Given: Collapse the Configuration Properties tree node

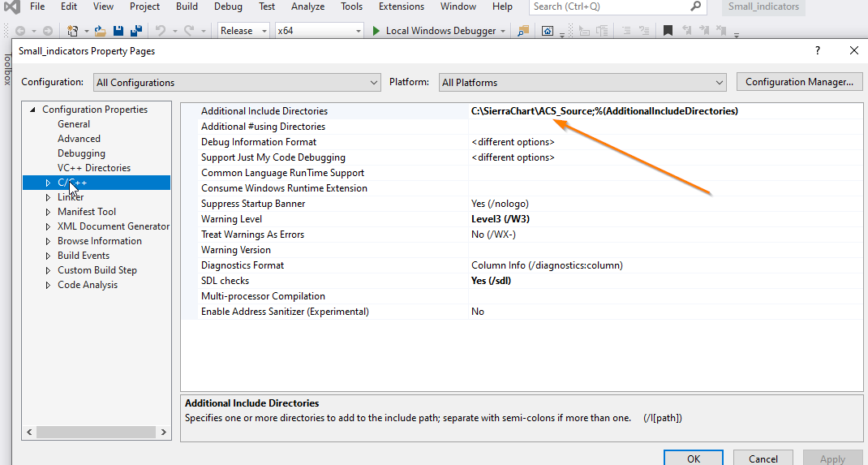Looking at the screenshot, I should [x=32, y=110].
